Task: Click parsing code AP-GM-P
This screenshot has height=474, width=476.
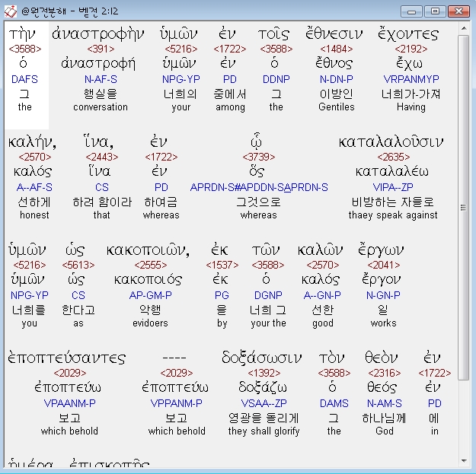Action: [151, 295]
